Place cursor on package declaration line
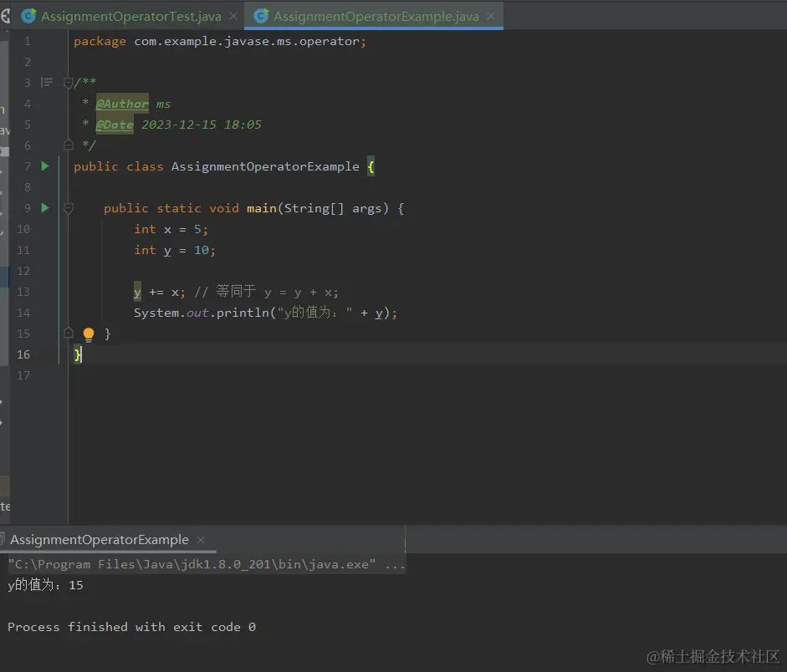This screenshot has width=787, height=672. 220,41
